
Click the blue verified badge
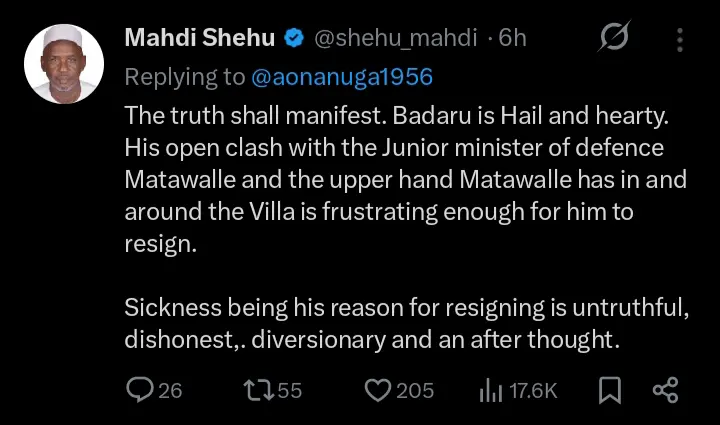294,40
